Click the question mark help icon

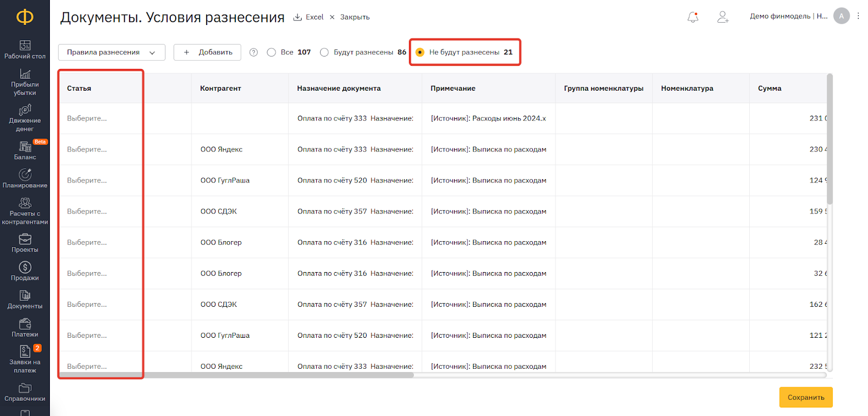coord(253,52)
